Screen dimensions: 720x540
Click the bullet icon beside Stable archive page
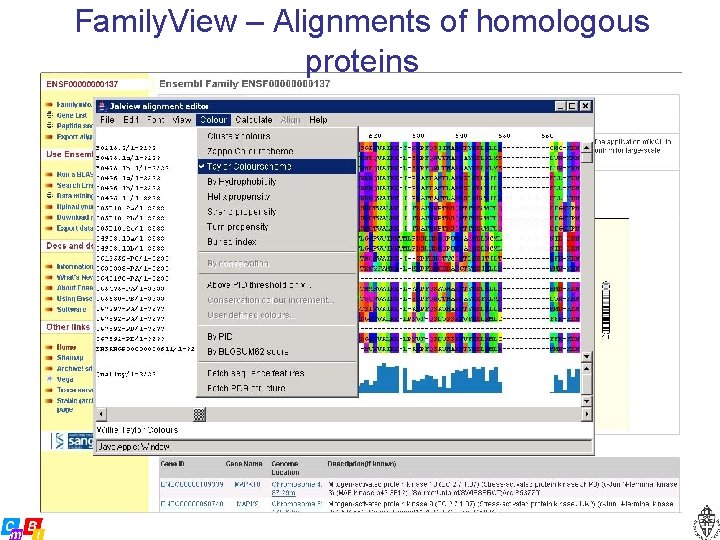50,401
